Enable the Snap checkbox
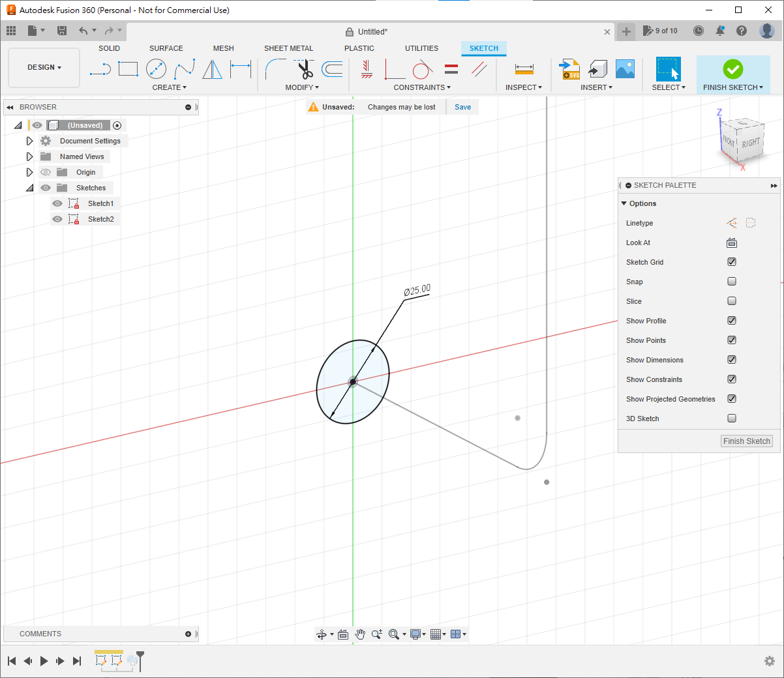784x678 pixels. (x=732, y=282)
